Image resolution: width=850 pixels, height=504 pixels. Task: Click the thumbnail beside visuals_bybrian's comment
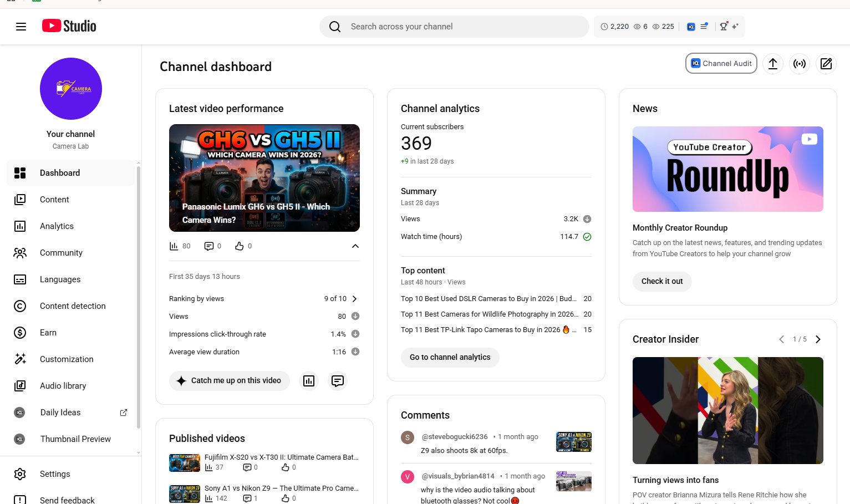pyautogui.click(x=574, y=481)
